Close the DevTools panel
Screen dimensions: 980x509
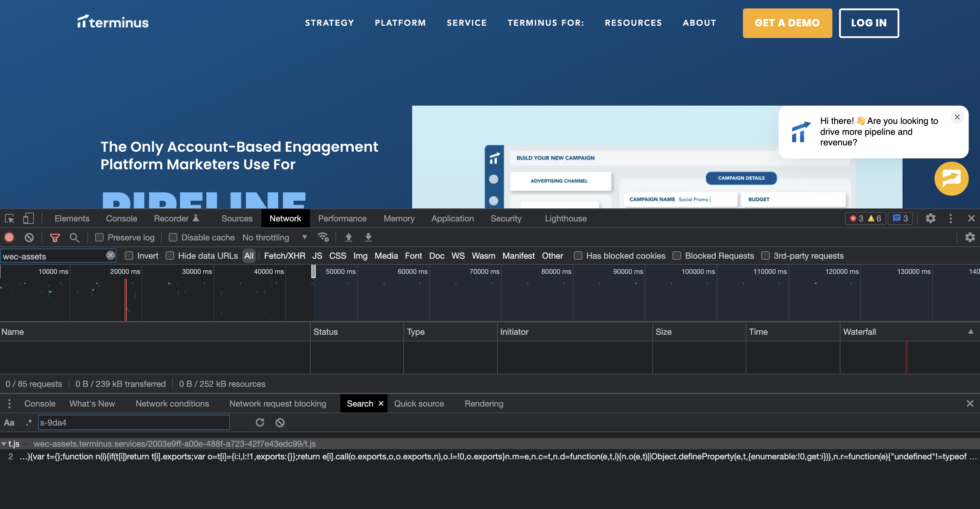point(971,219)
